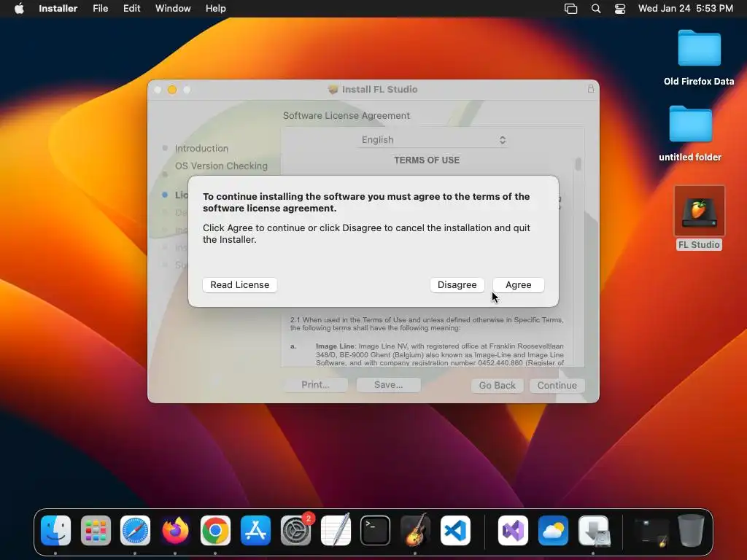Minimize the installer with the yellow button
The height and width of the screenshot is (560, 747).
pos(172,90)
